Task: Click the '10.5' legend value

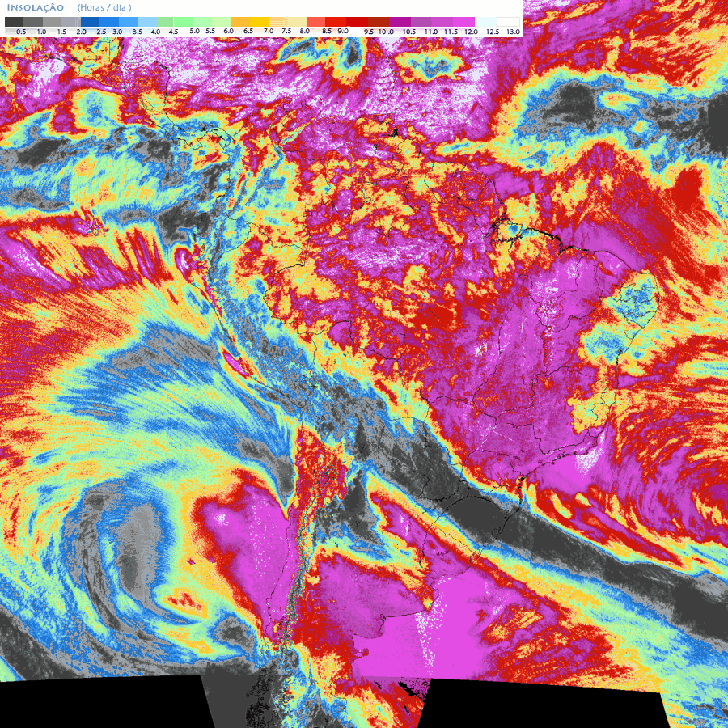Action: (409, 32)
